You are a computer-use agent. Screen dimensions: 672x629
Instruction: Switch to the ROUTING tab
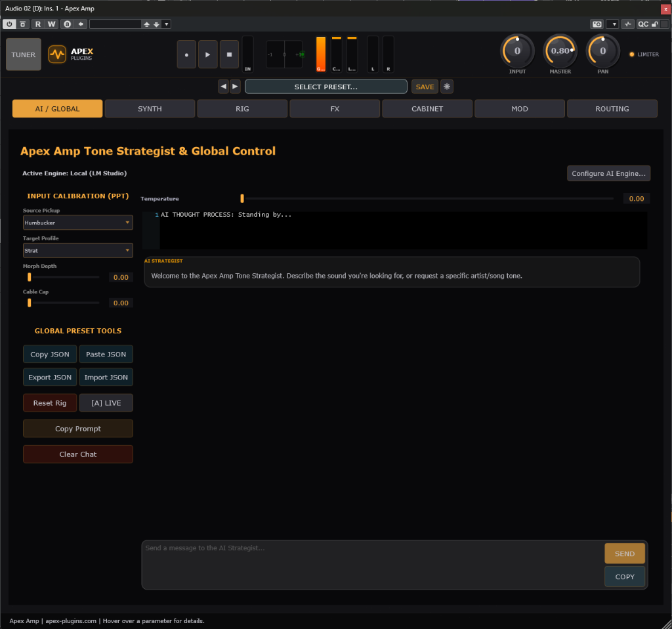pos(612,108)
